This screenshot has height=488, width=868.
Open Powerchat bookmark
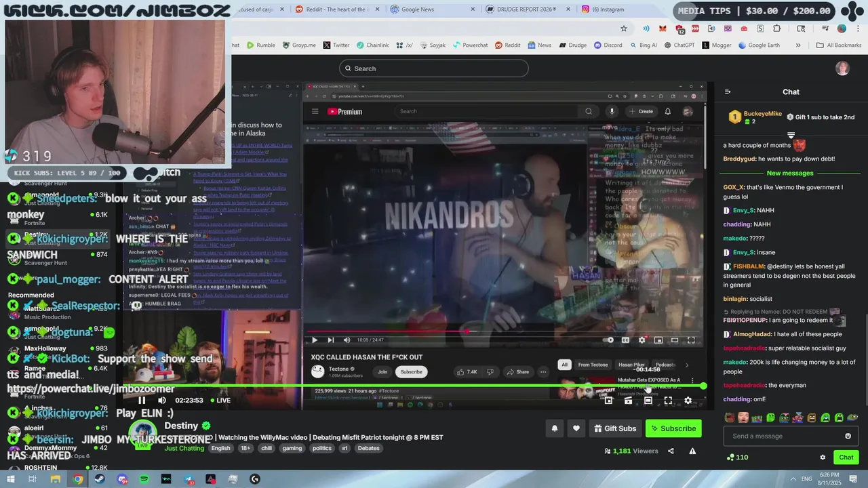coord(470,45)
